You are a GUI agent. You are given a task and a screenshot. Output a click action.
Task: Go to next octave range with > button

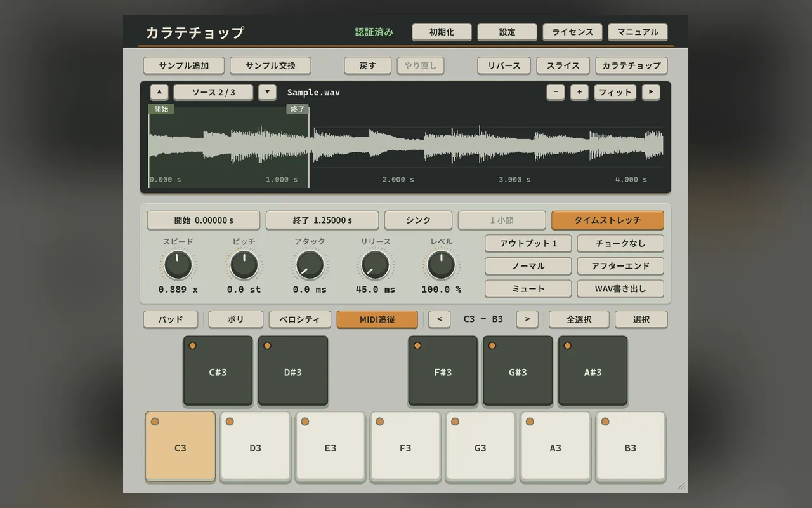tap(527, 319)
